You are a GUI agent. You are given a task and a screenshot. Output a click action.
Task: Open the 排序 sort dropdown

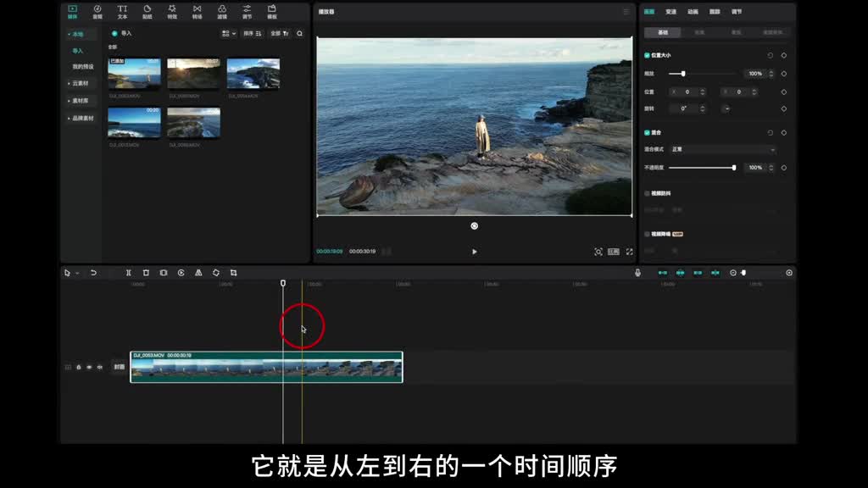pyautogui.click(x=253, y=33)
